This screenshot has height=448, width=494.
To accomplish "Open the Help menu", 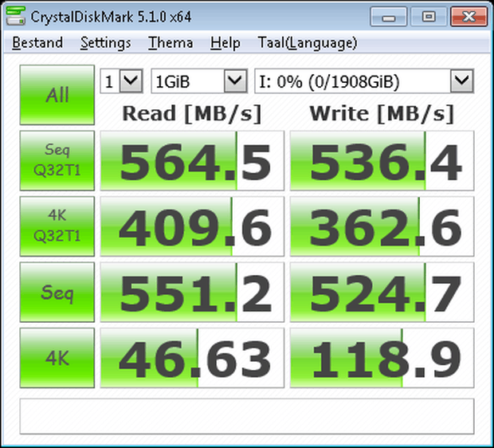I will pyautogui.click(x=225, y=43).
